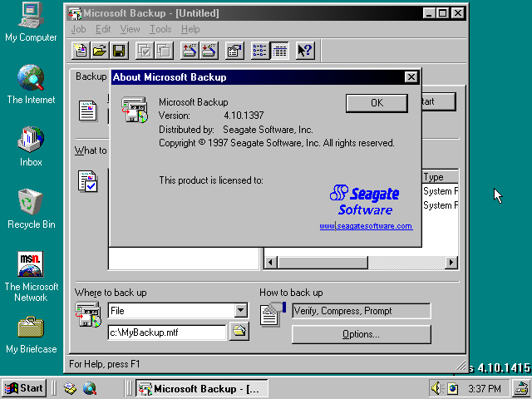Launch Internet Explorer from quick launch
Image resolution: width=532 pixels, height=399 pixels.
click(x=90, y=388)
